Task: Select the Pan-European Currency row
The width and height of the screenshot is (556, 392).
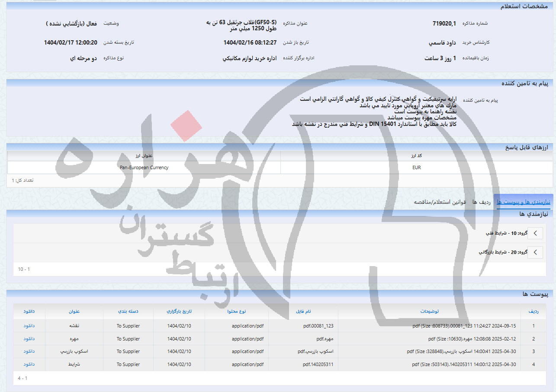Action: coord(144,167)
